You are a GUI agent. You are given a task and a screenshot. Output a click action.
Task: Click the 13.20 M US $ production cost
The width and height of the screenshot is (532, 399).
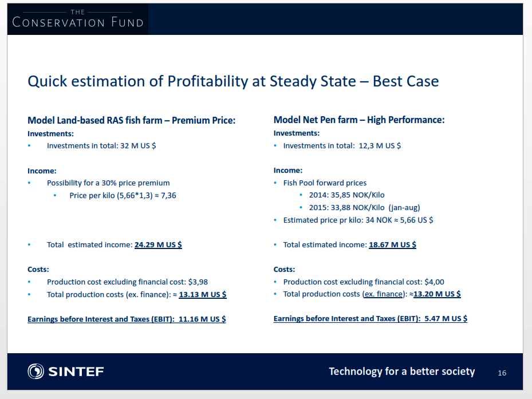[437, 294]
